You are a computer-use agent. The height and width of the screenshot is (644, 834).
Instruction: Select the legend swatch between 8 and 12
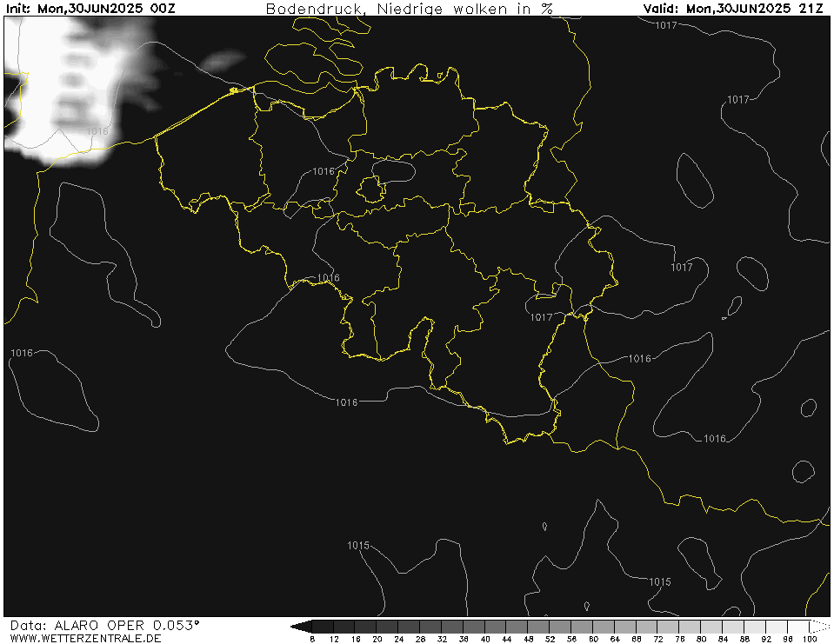[323, 627]
